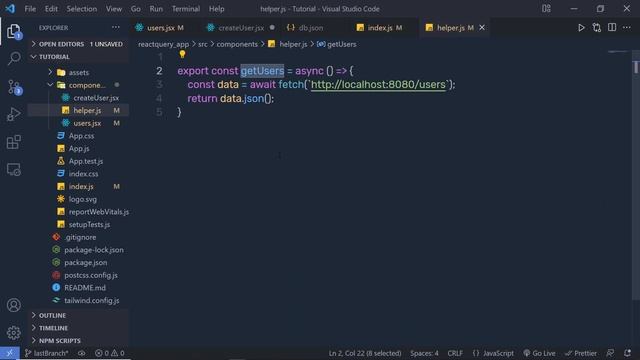Click the CRLF end of line selector

(x=455, y=353)
